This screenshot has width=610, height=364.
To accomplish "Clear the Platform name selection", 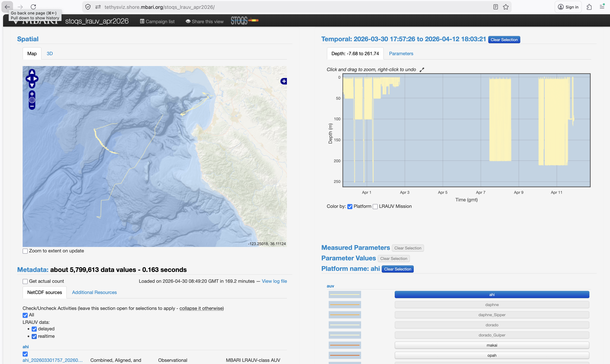I will 397,269.
